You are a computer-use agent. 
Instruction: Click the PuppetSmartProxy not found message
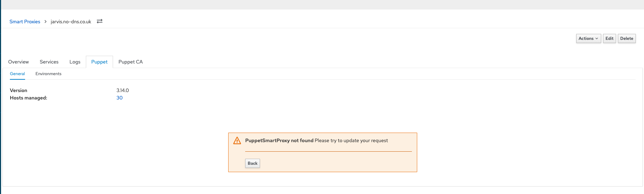pos(279,140)
